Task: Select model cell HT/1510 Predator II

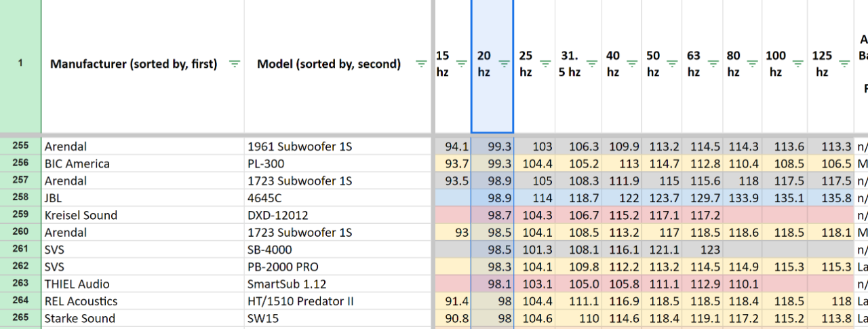Action: tap(338, 301)
